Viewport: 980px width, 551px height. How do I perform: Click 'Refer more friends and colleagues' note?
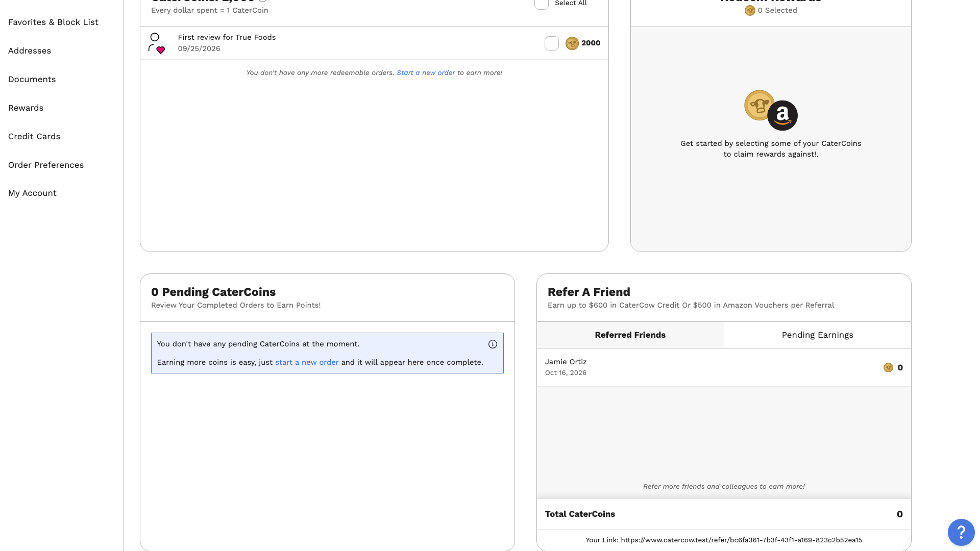click(x=724, y=487)
